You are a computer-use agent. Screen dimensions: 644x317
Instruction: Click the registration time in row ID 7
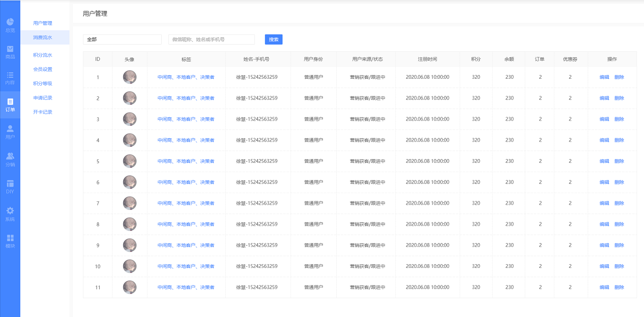[x=428, y=203]
